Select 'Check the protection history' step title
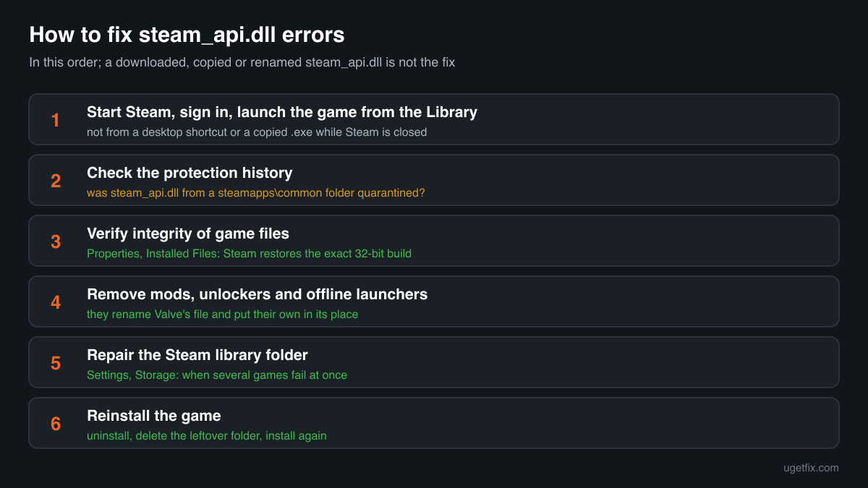 click(x=190, y=173)
